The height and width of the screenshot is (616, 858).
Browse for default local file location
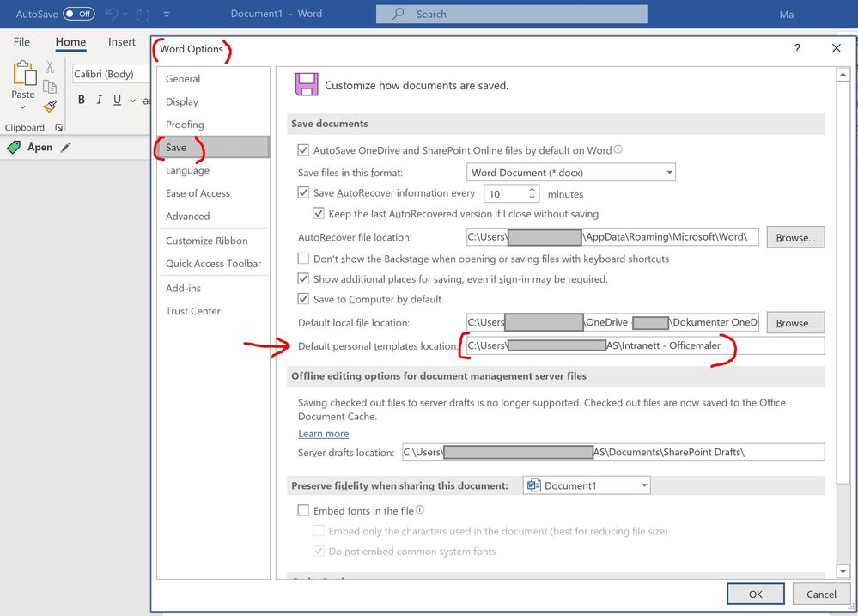coord(795,322)
